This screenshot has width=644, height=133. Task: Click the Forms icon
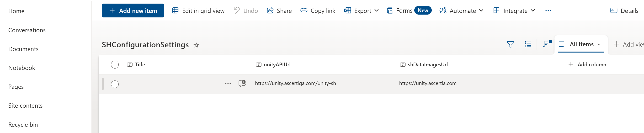click(x=390, y=11)
